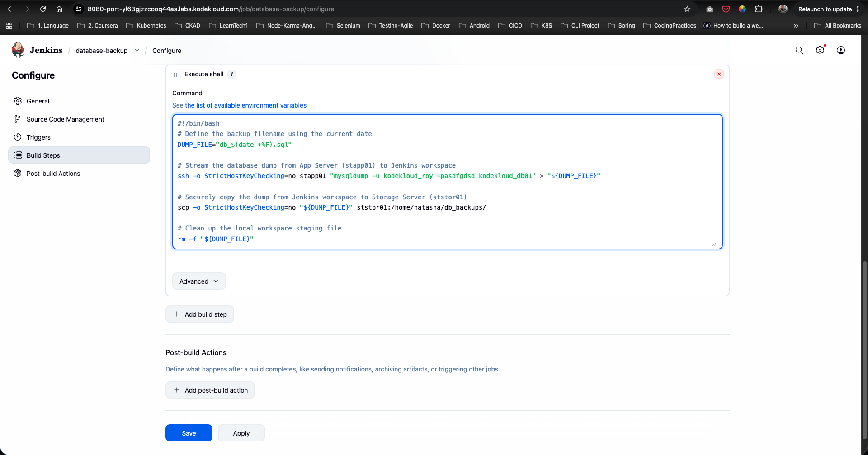Click the browser forward arrow

click(x=26, y=9)
